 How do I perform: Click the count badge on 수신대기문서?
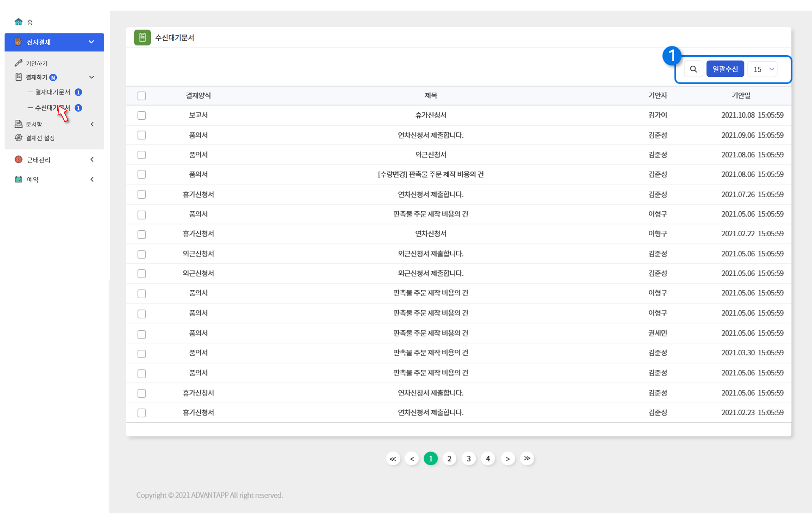pos(78,108)
